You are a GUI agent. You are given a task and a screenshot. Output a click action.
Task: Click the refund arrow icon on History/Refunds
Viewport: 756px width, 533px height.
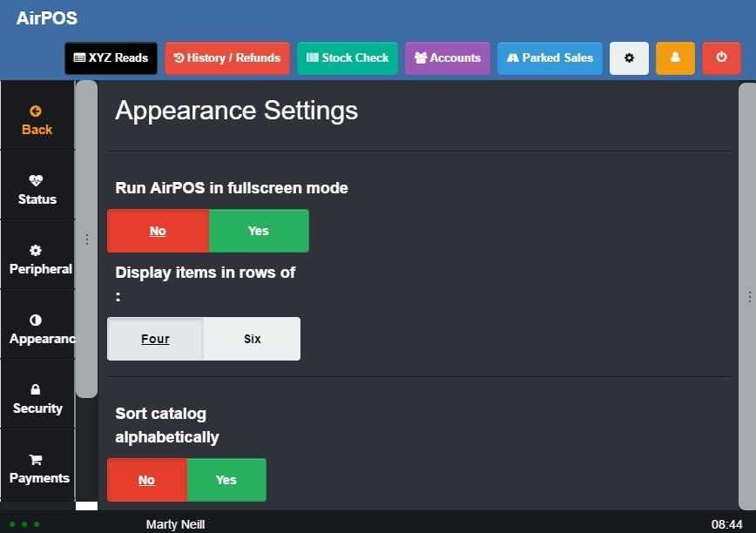pyautogui.click(x=179, y=58)
